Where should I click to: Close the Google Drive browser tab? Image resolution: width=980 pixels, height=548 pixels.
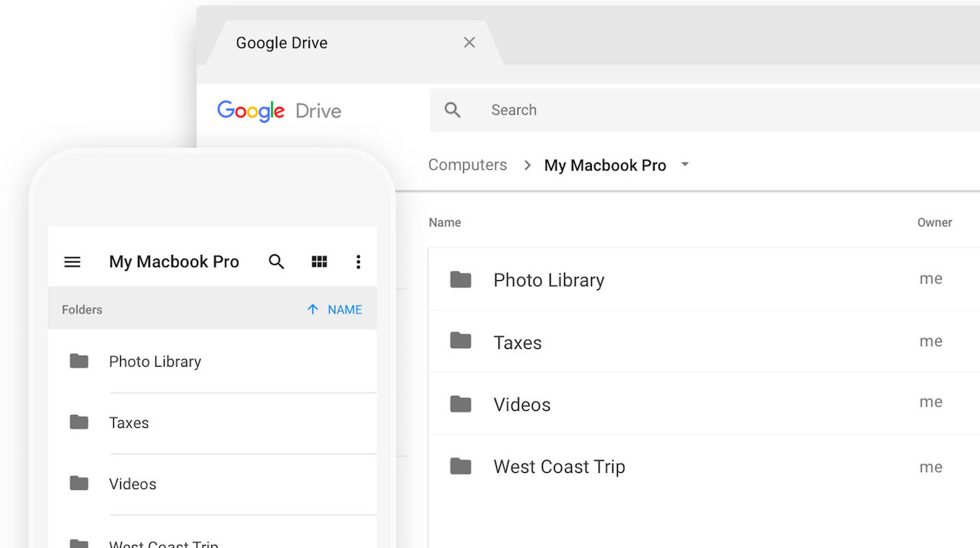pyautogui.click(x=469, y=43)
